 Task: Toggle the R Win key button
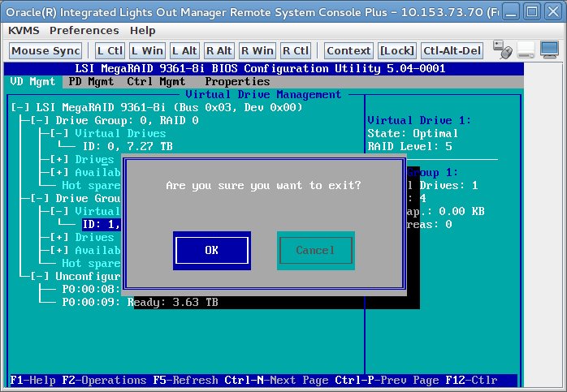click(x=258, y=50)
